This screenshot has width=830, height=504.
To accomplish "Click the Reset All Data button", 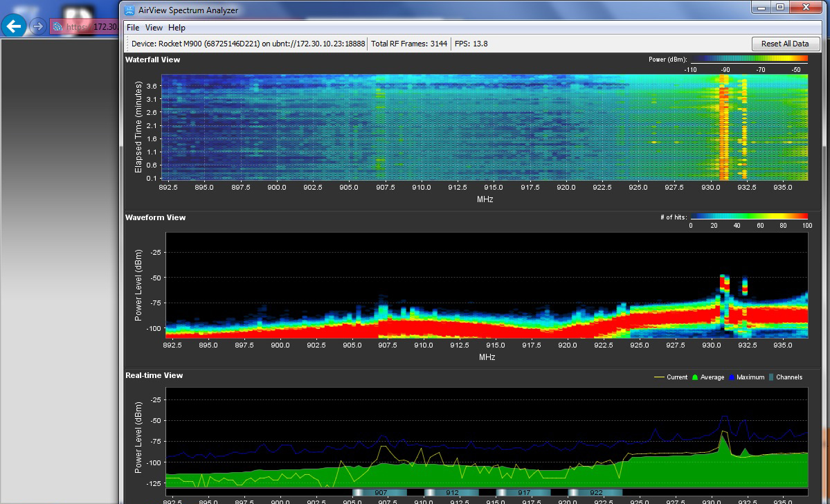I will (785, 44).
